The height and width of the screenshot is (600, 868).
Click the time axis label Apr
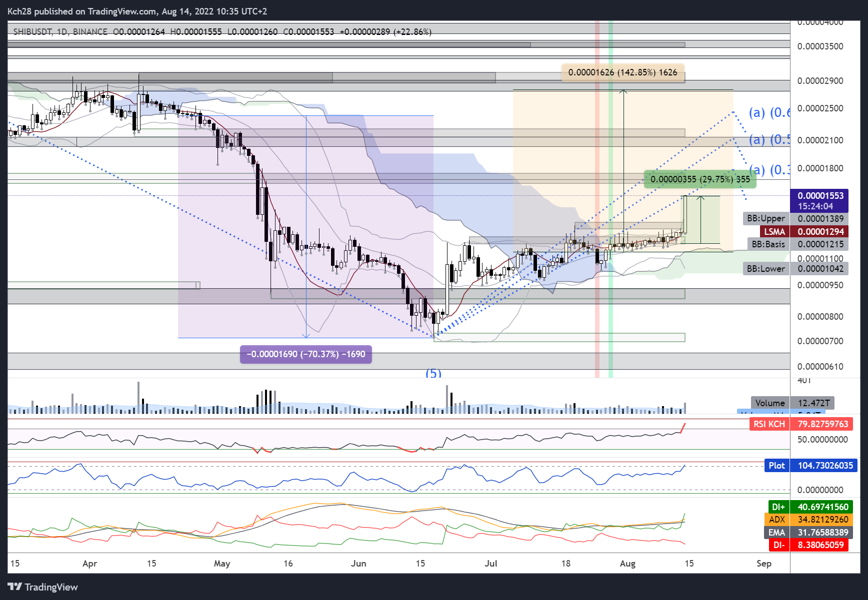tap(89, 564)
